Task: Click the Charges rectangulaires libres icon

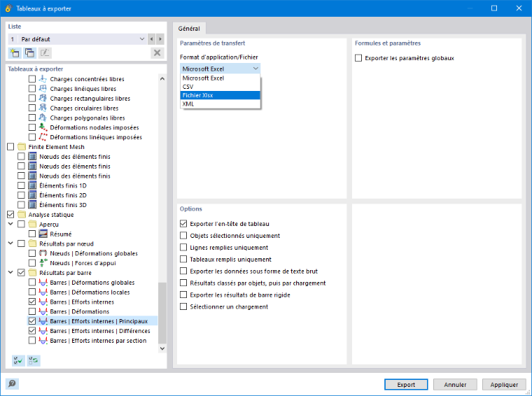Action: pyautogui.click(x=43, y=99)
